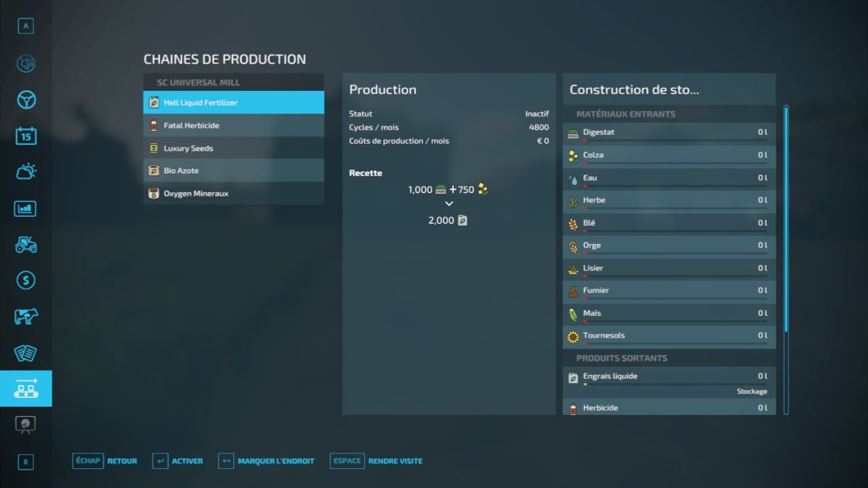Click Marquer l'endroit button
Viewport: 868px width, 488px height.
(x=276, y=461)
